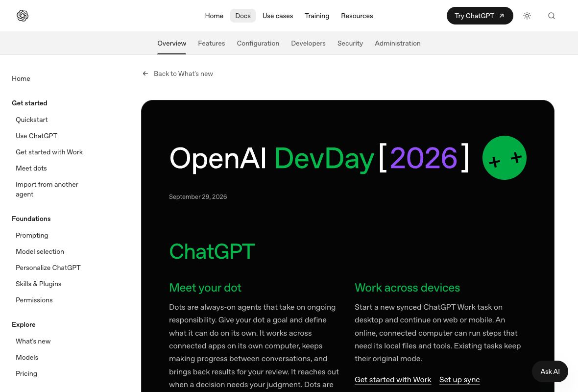
Task: Click the back arrow beside What's new
Action: [x=145, y=73]
